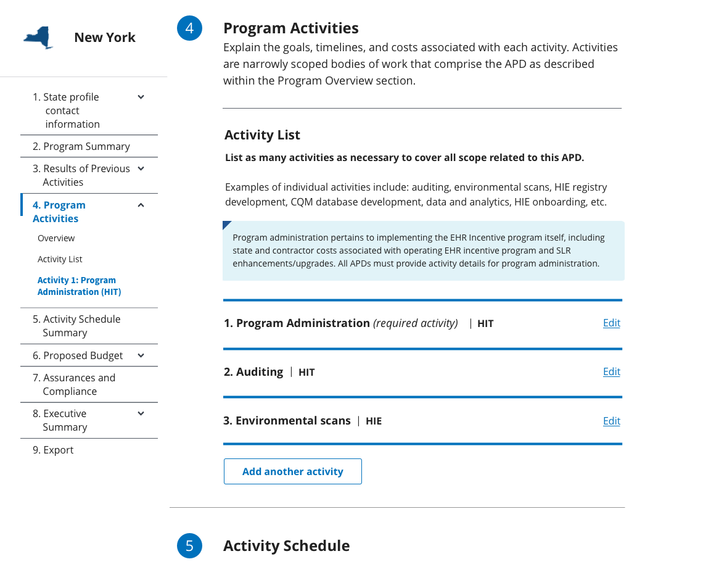This screenshot has height=588, width=703.
Task: Select Activity List in the sidebar
Action: (x=59, y=259)
